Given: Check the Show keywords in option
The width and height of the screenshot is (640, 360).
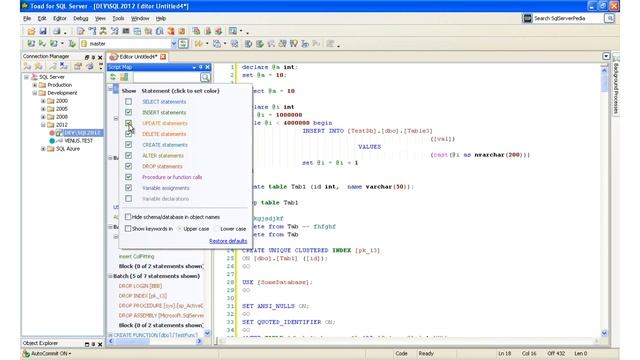Looking at the screenshot, I should click(128, 229).
